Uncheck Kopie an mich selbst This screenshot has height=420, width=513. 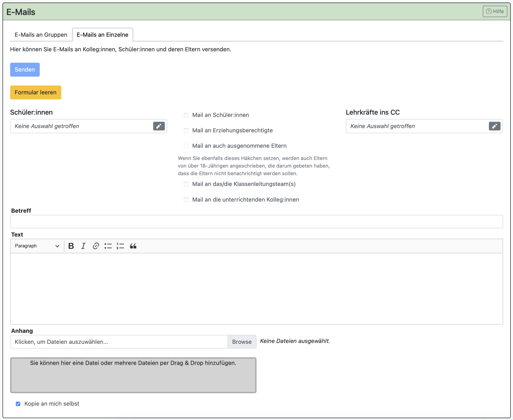pos(18,404)
